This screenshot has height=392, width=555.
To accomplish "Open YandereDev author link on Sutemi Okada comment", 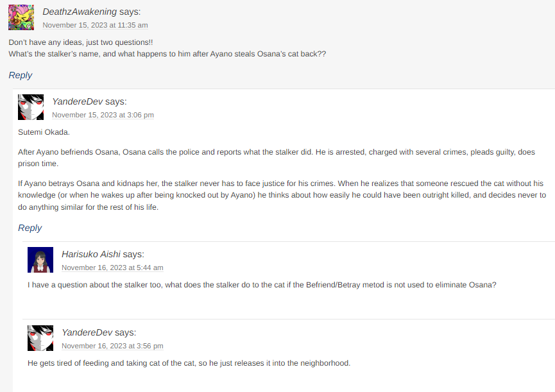I will tap(77, 101).
